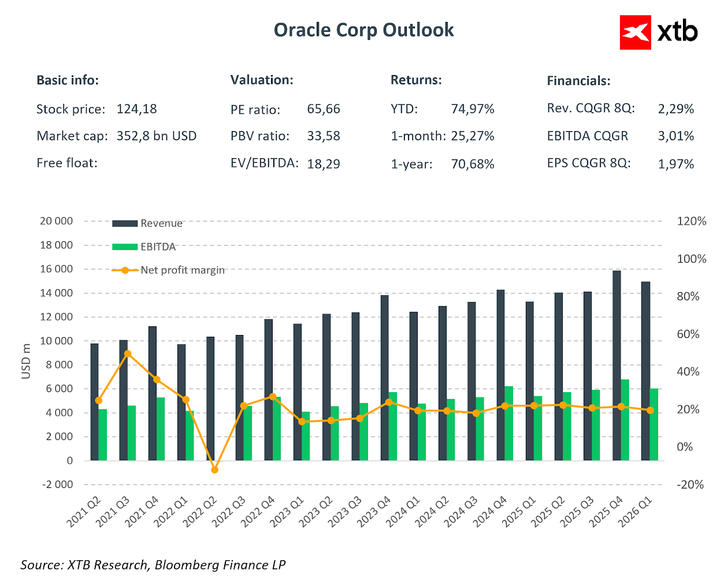Select the negative 2022 Q2 net margin point
This screenshot has width=728, height=581.
point(215,470)
